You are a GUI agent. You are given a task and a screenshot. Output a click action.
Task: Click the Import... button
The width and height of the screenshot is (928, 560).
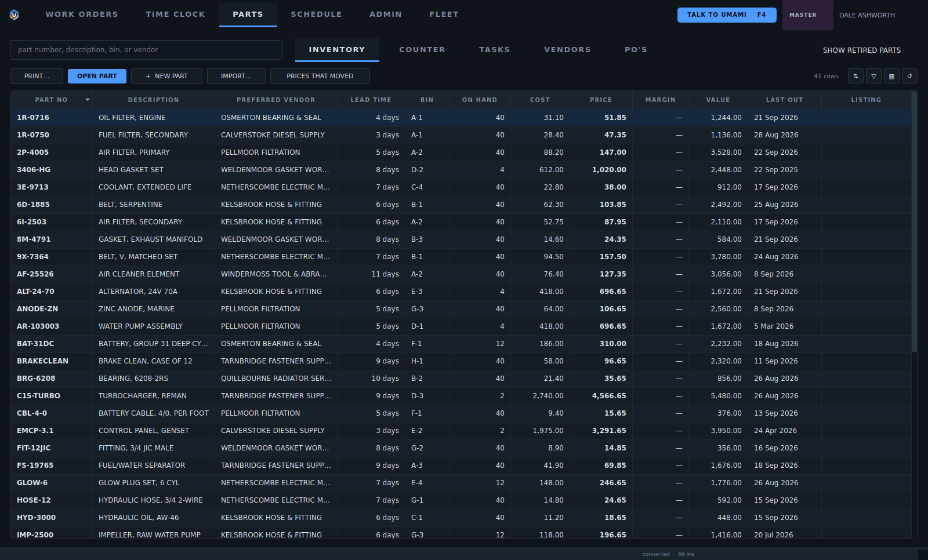click(236, 76)
